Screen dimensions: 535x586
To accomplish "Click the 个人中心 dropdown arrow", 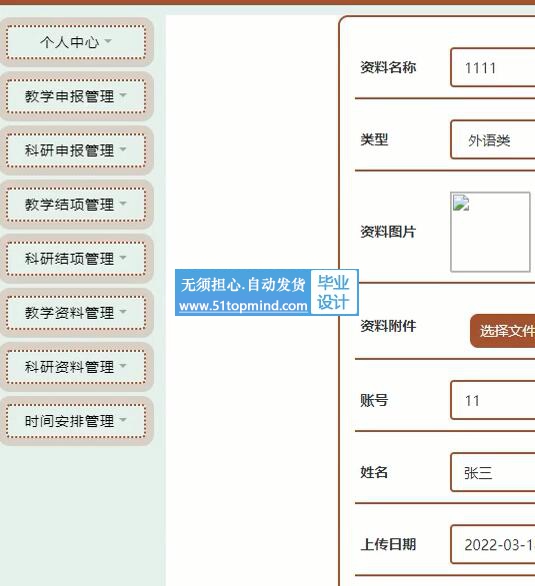I will pyautogui.click(x=108, y=41).
